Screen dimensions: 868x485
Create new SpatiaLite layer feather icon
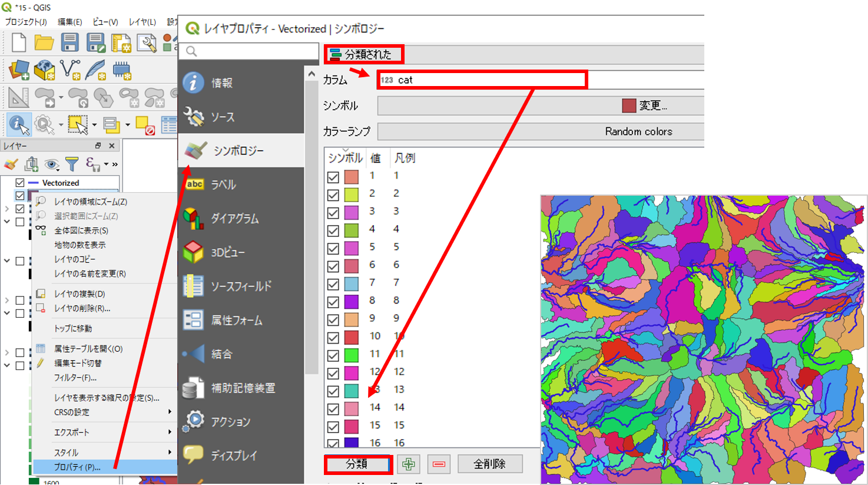pos(95,70)
